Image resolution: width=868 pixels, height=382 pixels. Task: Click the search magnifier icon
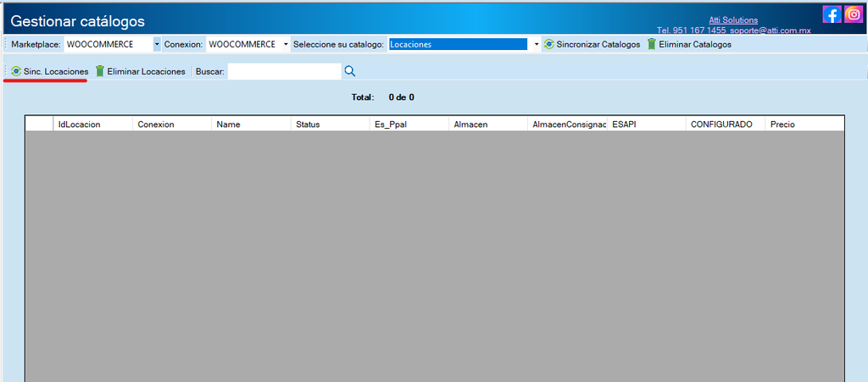[x=350, y=71]
